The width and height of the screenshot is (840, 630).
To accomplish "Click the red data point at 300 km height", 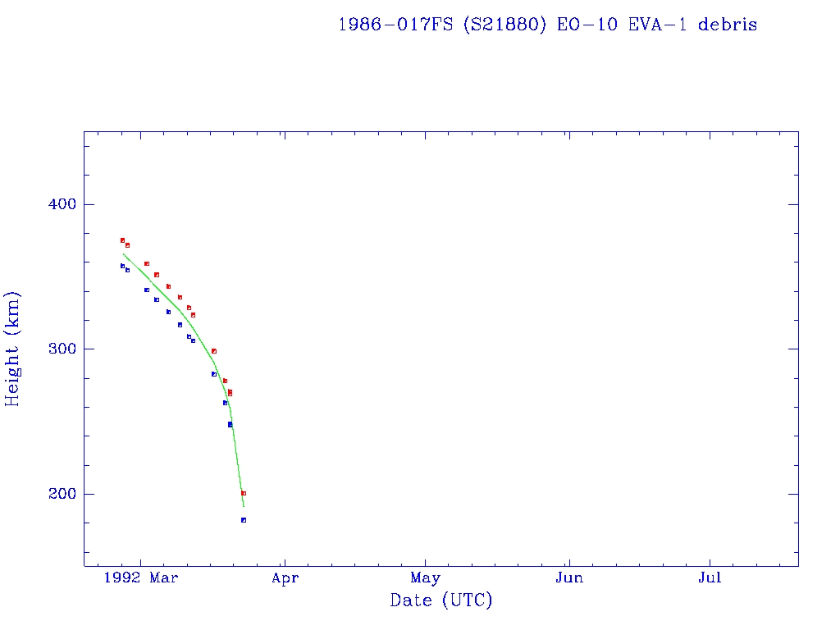I will [214, 351].
